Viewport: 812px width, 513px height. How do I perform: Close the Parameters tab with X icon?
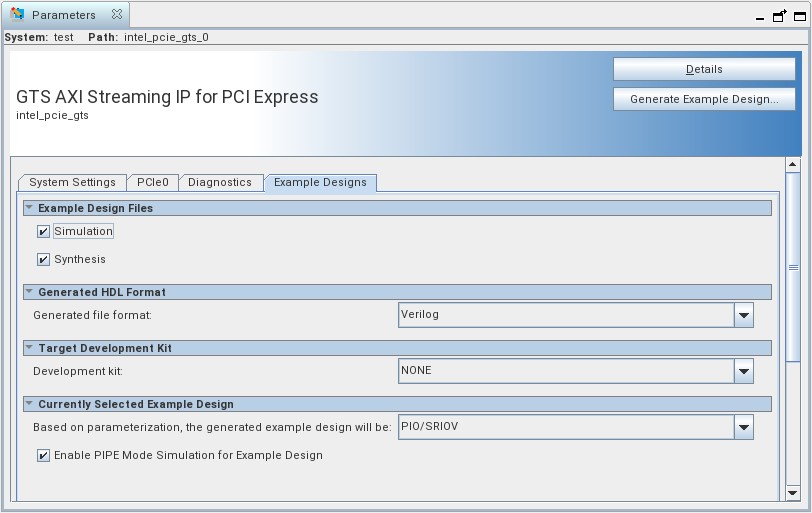click(117, 14)
